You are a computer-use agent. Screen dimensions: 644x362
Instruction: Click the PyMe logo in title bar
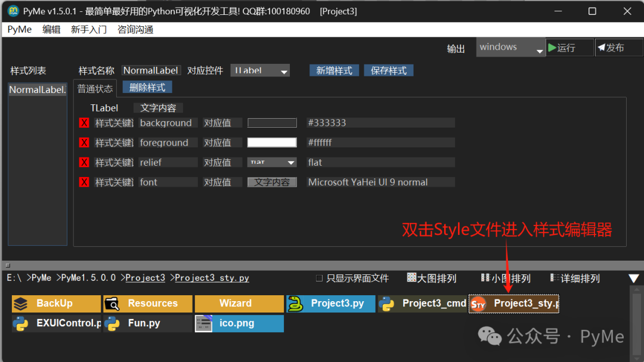click(x=13, y=11)
